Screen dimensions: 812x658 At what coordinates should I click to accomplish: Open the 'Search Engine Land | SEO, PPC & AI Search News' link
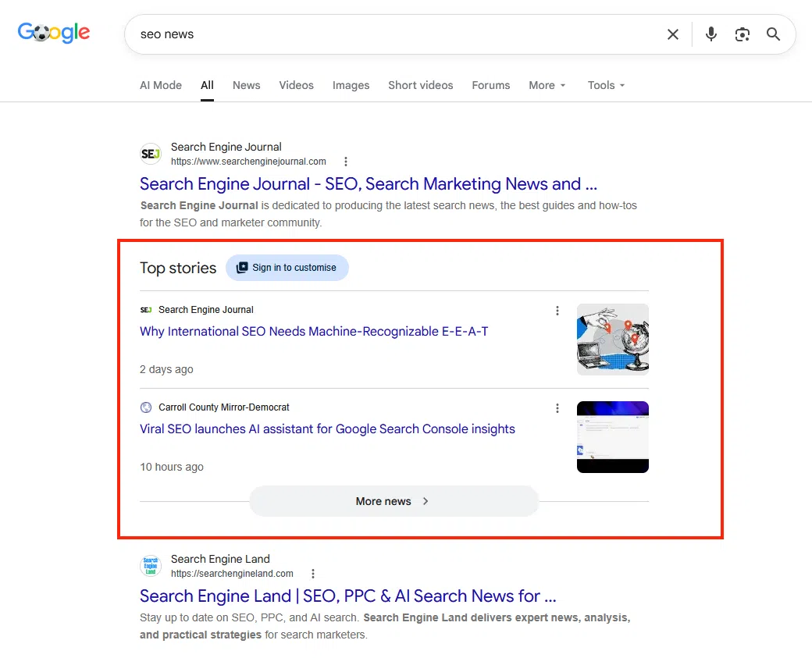point(348,596)
